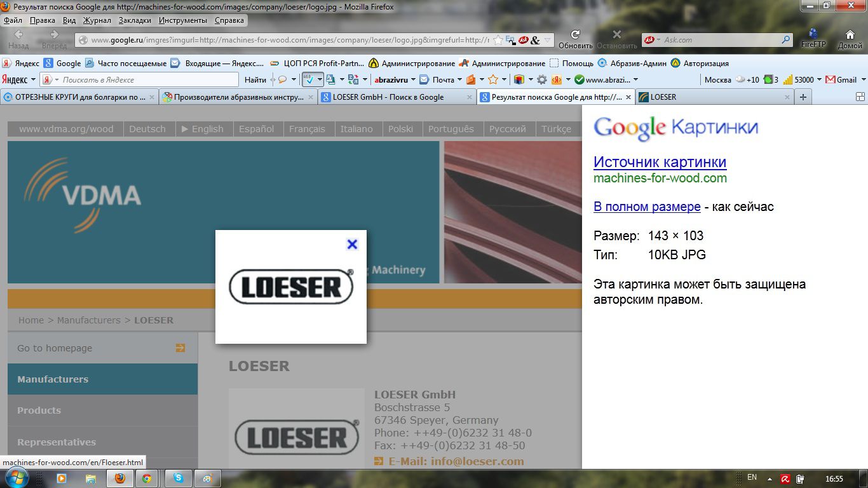Open Gmail button in Yandex bar

pyautogui.click(x=841, y=79)
